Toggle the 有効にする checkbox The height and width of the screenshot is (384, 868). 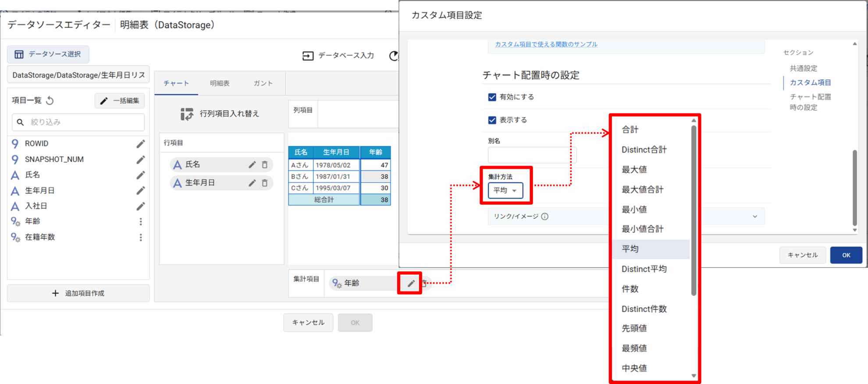pyautogui.click(x=492, y=97)
